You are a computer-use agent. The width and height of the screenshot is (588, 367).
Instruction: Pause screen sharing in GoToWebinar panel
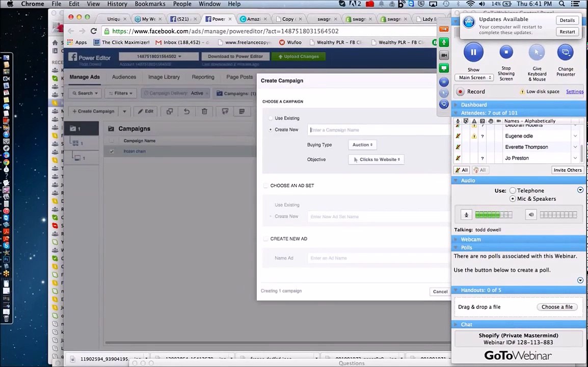pos(473,52)
